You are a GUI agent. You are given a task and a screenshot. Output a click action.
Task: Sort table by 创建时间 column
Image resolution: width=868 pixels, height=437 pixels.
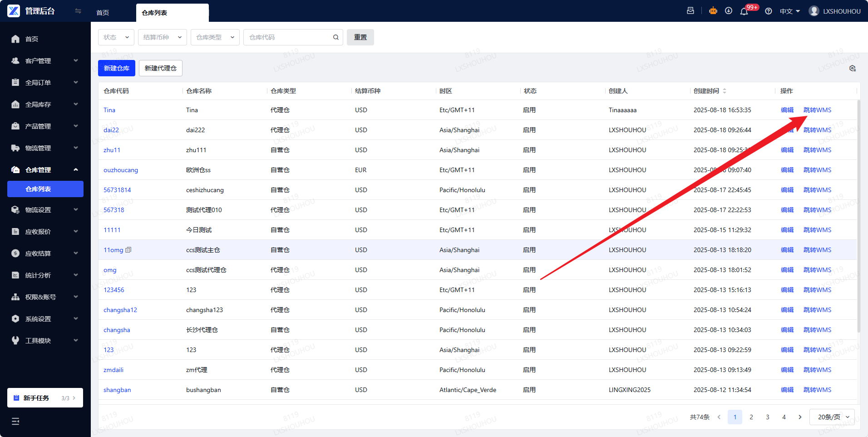tap(725, 91)
